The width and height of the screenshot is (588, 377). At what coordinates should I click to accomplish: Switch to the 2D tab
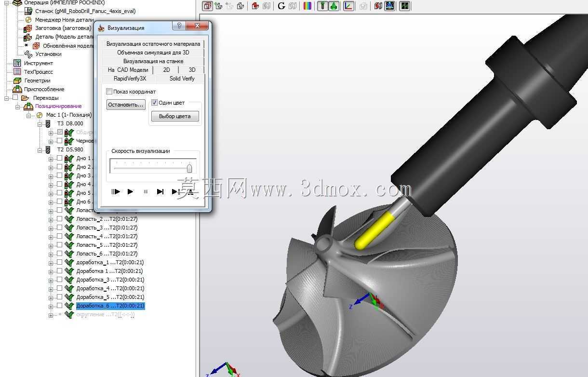click(x=166, y=70)
